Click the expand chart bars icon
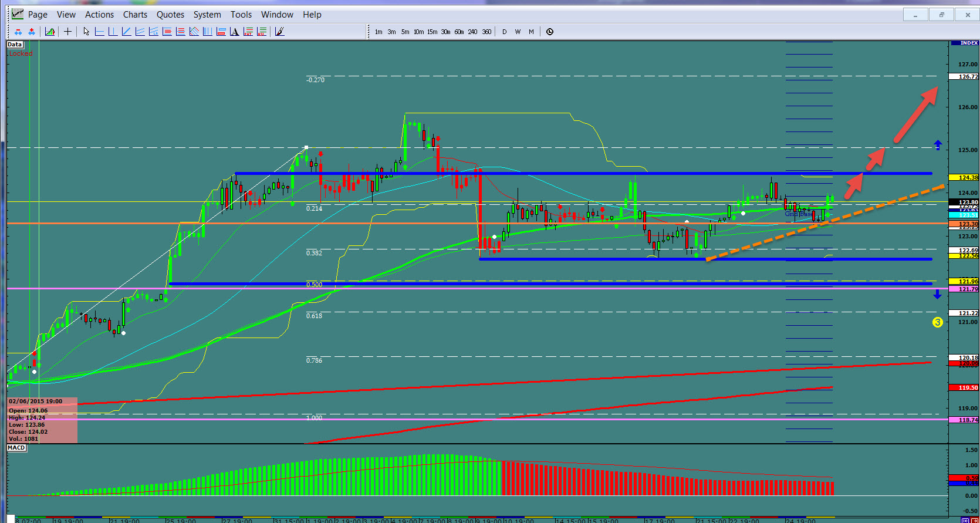This screenshot has width=980, height=523. 32,32
